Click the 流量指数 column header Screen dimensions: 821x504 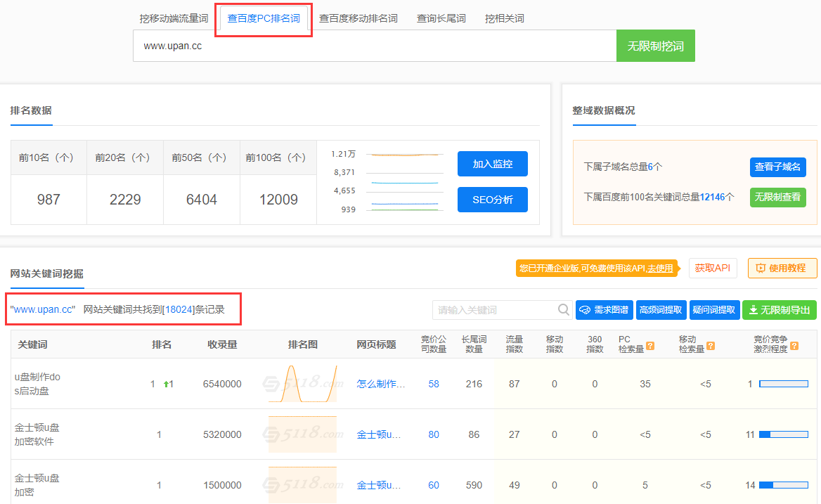(514, 344)
